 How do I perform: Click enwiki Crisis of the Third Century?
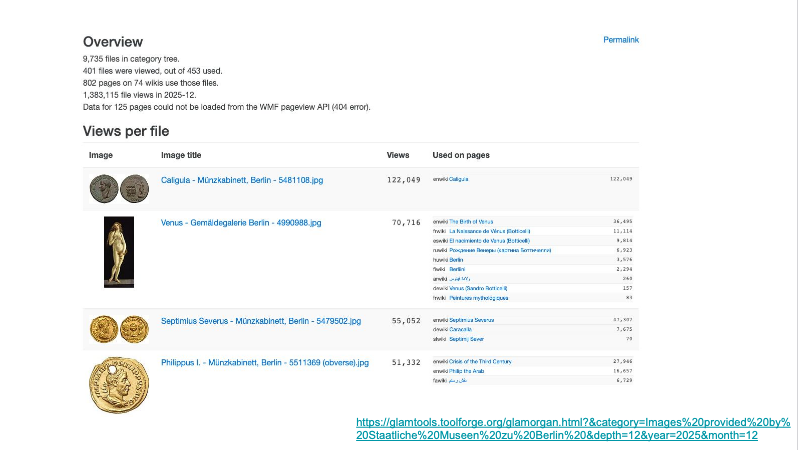click(x=479, y=361)
